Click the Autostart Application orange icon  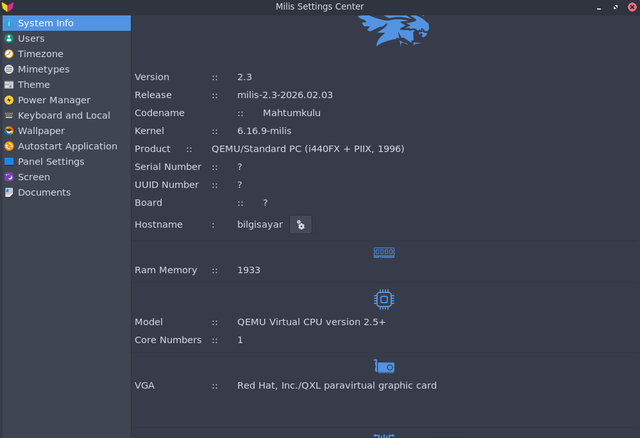[x=9, y=146]
